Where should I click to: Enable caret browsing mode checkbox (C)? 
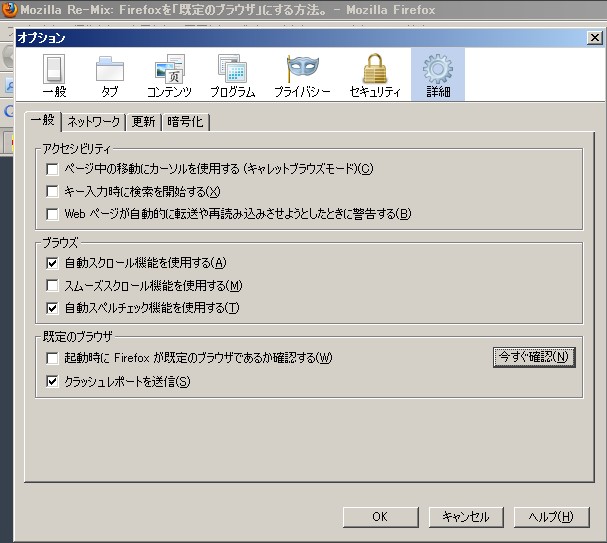52,169
